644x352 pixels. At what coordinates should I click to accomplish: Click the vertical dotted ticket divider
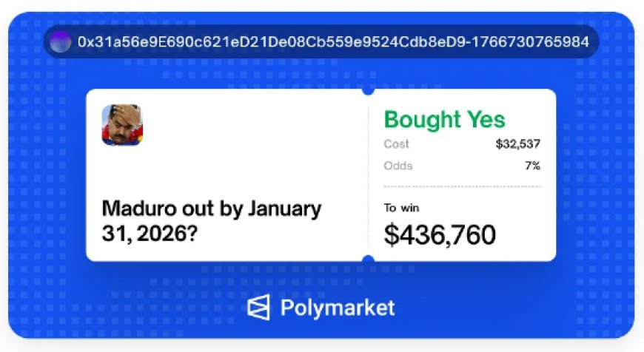pyautogui.click(x=368, y=177)
